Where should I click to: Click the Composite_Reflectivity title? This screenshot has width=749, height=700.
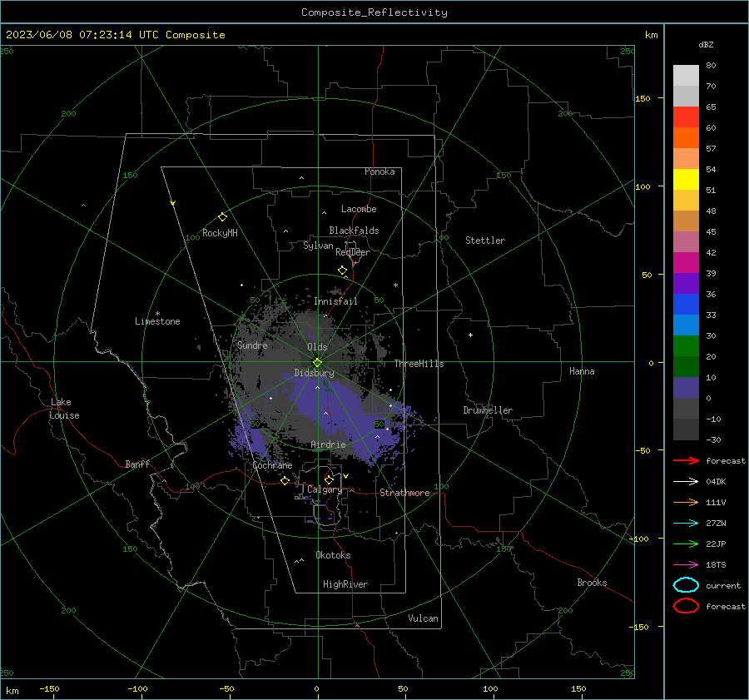coord(374,12)
